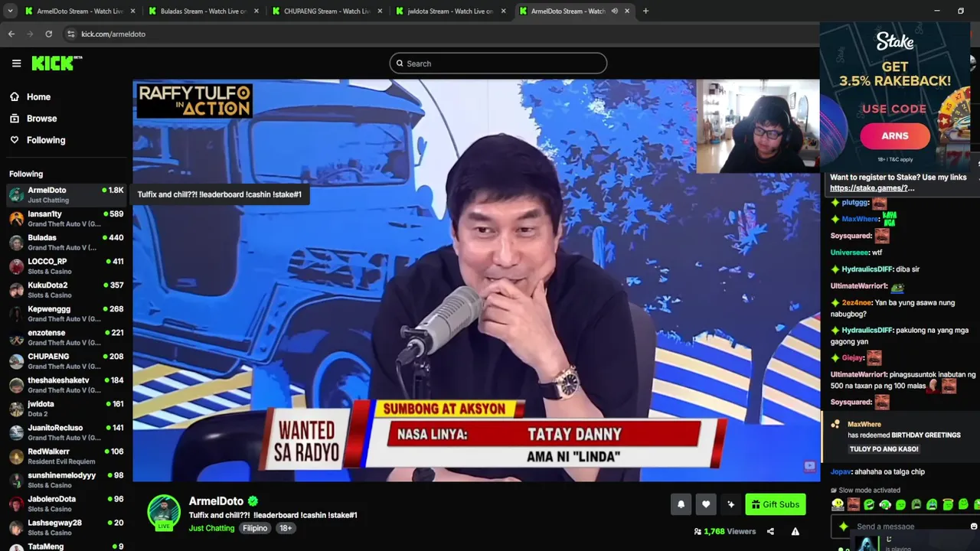980x551 pixels.
Task: Open site information icon in address bar
Action: click(70, 34)
